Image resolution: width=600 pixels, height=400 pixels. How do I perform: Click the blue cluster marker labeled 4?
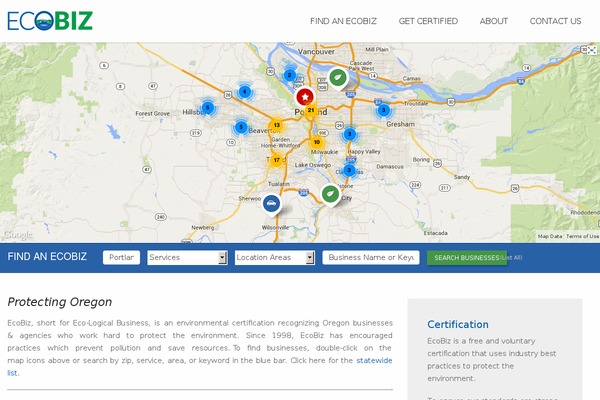[x=245, y=92]
